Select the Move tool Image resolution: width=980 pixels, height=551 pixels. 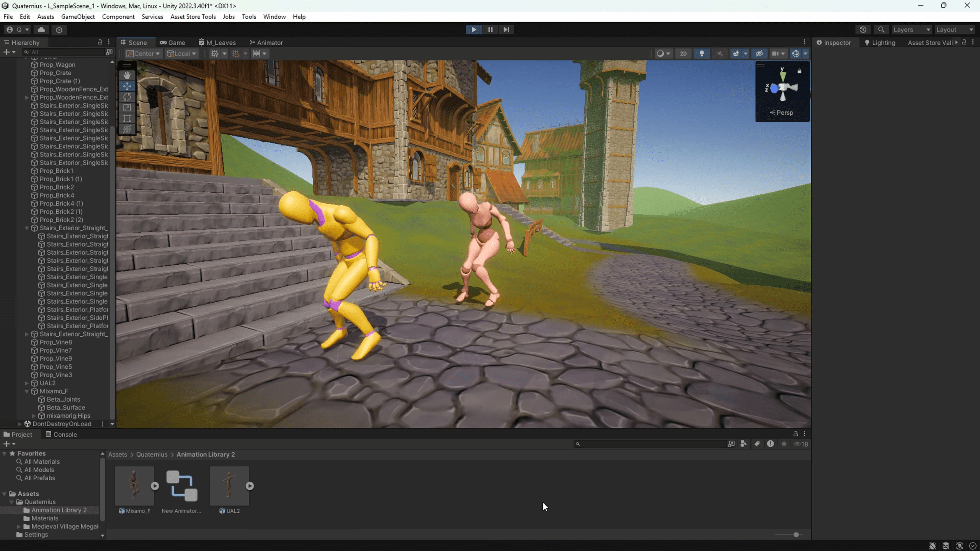tap(127, 86)
